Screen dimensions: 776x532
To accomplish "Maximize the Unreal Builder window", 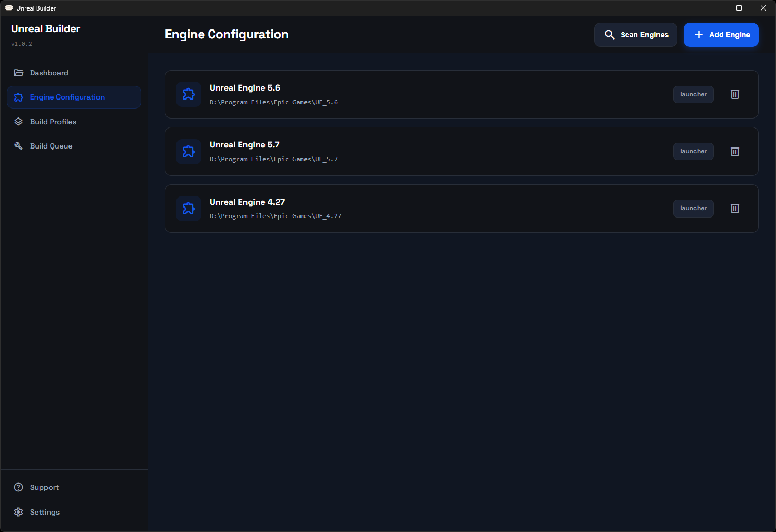I will coord(739,8).
